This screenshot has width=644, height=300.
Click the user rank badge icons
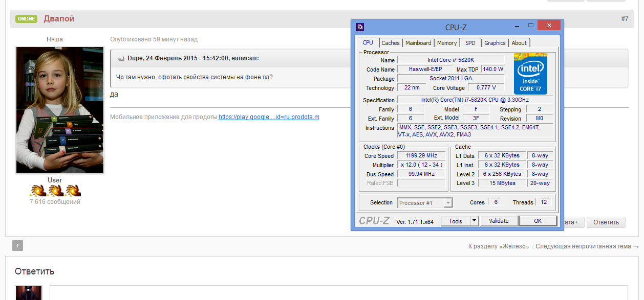[x=55, y=191]
